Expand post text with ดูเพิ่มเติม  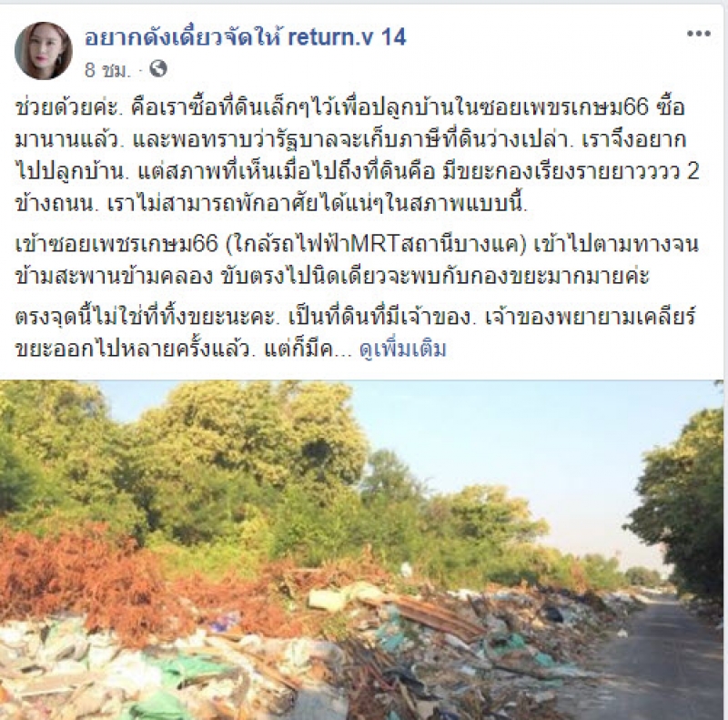[403, 349]
